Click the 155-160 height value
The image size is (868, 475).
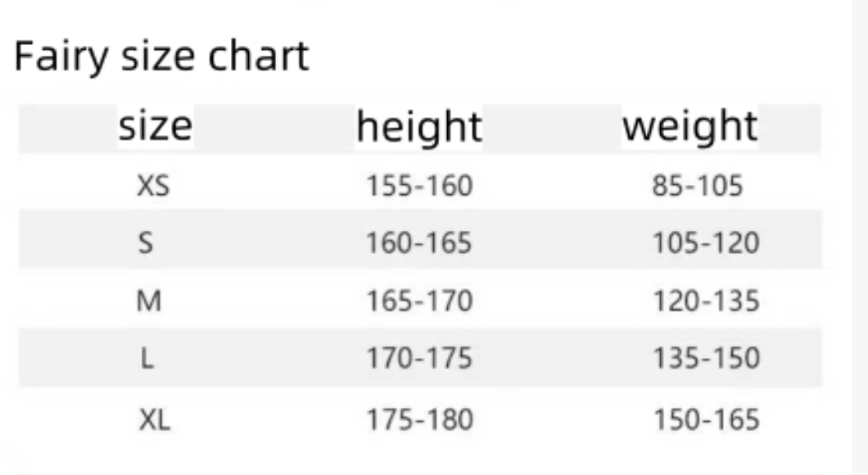[x=419, y=187]
